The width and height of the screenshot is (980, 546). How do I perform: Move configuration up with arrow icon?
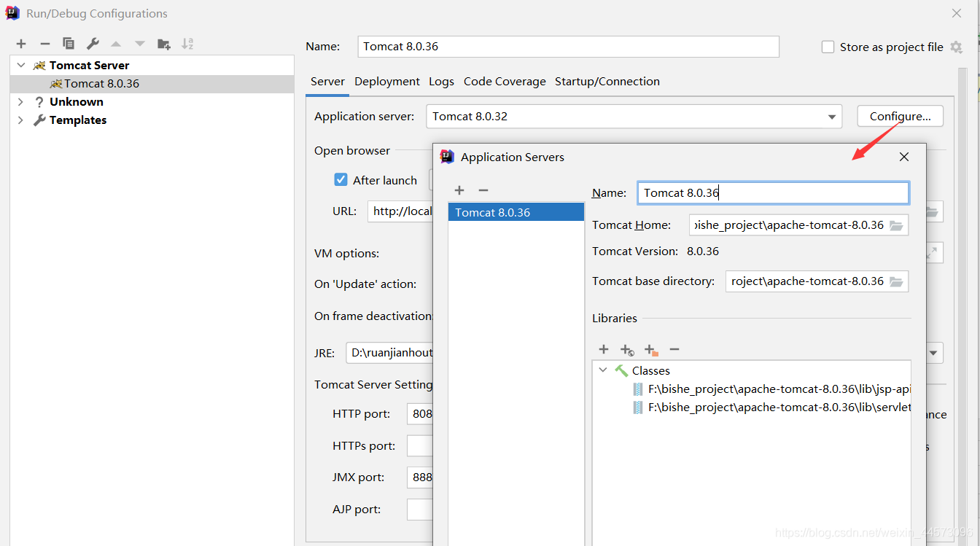[x=116, y=44]
